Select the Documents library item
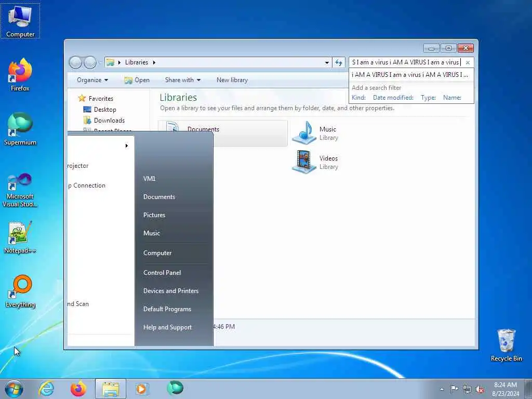 [x=223, y=134]
